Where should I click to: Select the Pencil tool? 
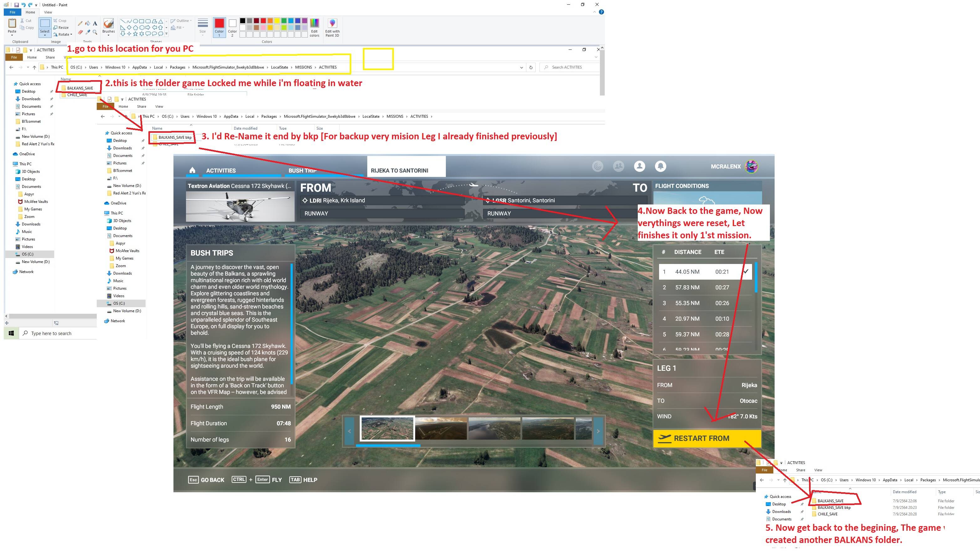80,24
